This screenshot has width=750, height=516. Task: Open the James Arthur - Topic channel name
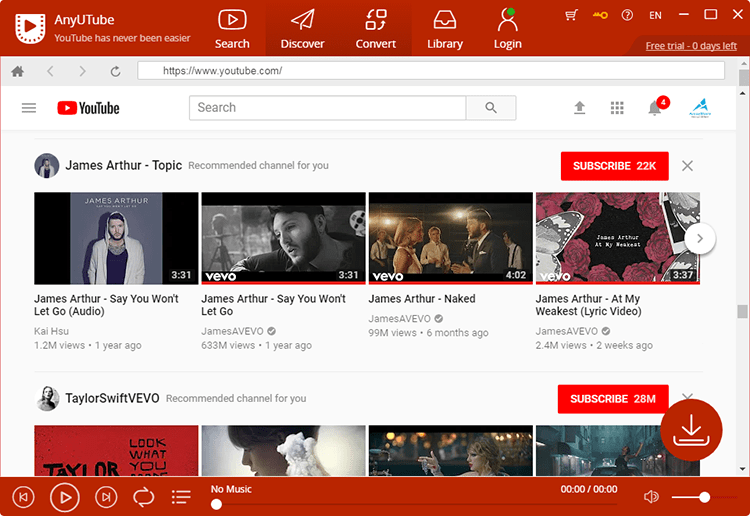(x=123, y=165)
